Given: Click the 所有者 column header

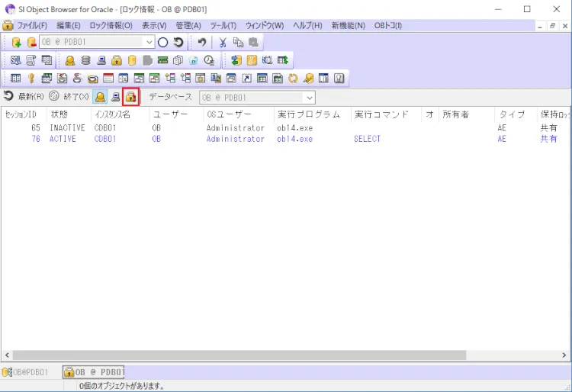Looking at the screenshot, I should (x=466, y=114).
